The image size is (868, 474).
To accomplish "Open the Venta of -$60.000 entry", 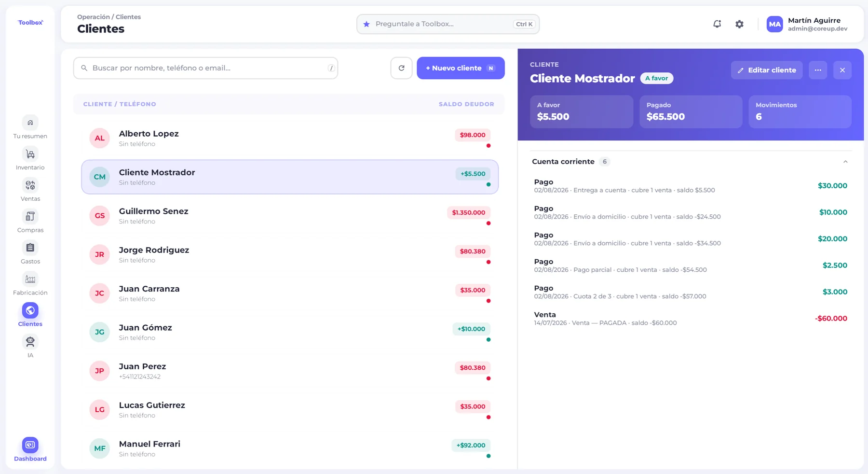I will pyautogui.click(x=690, y=319).
